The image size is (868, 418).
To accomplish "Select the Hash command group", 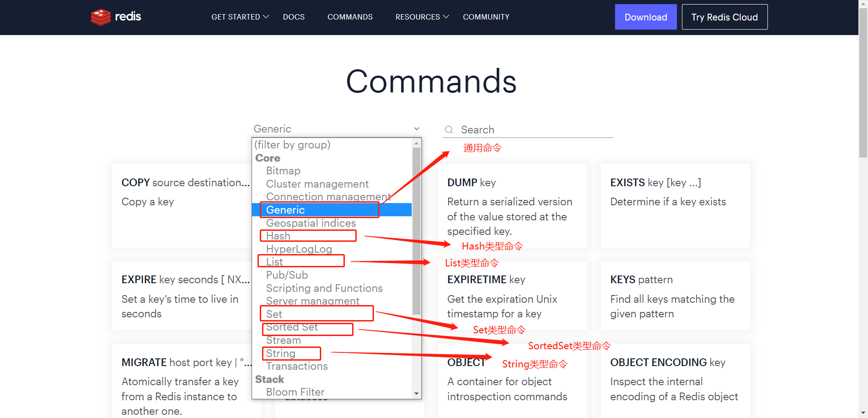I will point(332,236).
